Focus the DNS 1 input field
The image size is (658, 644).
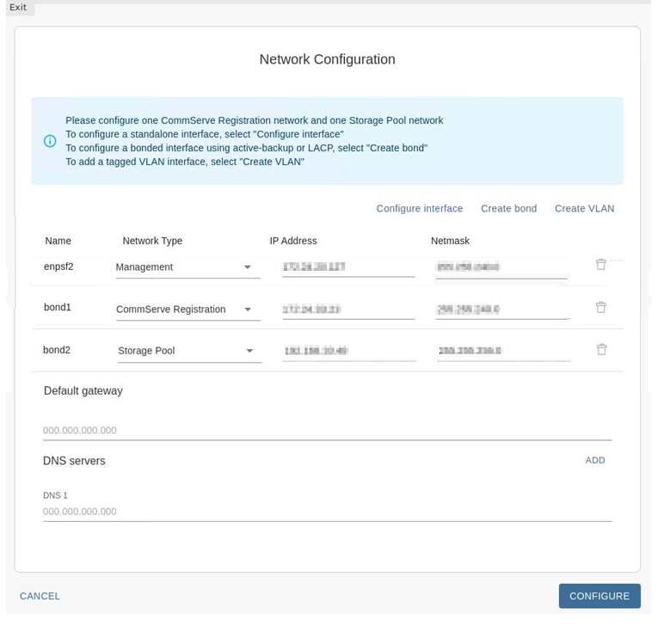pyautogui.click(x=327, y=512)
